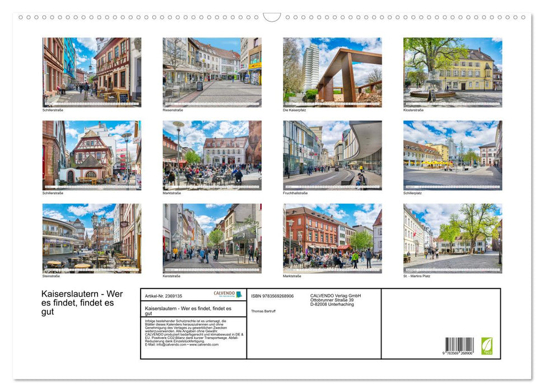
Task: Click the Kaiserslautern title inside the info box
Action: 188,310
